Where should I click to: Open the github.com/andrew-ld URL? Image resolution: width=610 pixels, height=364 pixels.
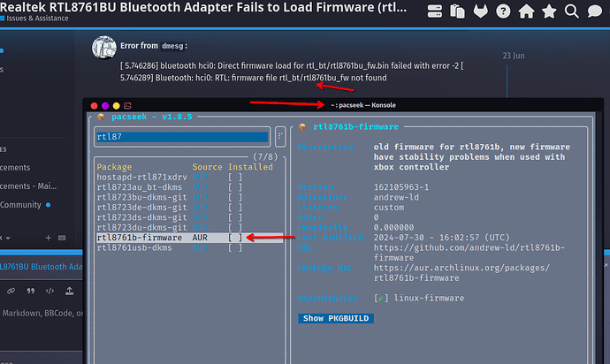[469, 253]
